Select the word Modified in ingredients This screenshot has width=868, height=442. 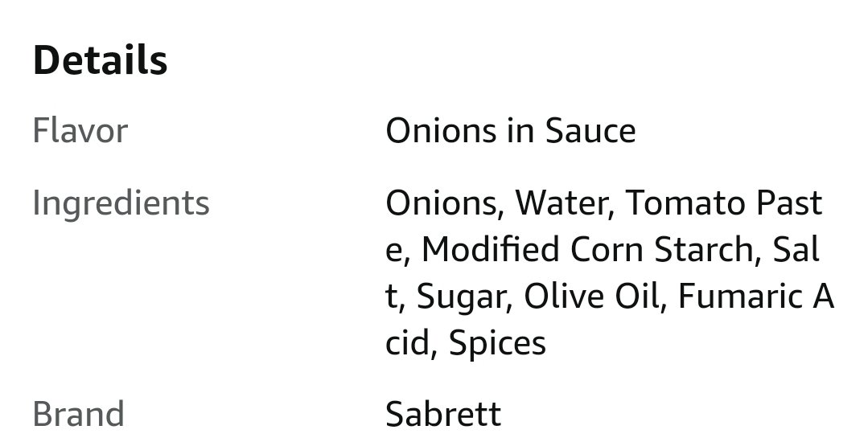click(x=491, y=249)
